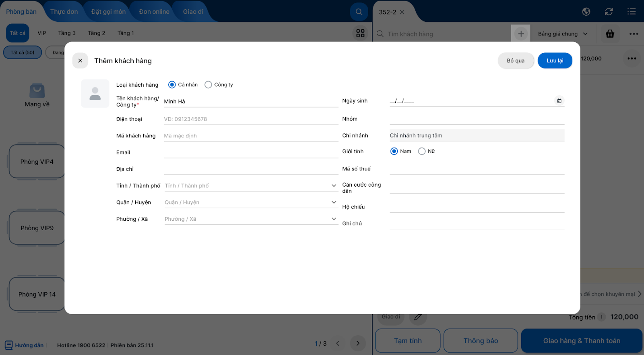Screen dimensions: 644x355
Task: Click the Tất cả (50) status filter
Action: (x=23, y=52)
